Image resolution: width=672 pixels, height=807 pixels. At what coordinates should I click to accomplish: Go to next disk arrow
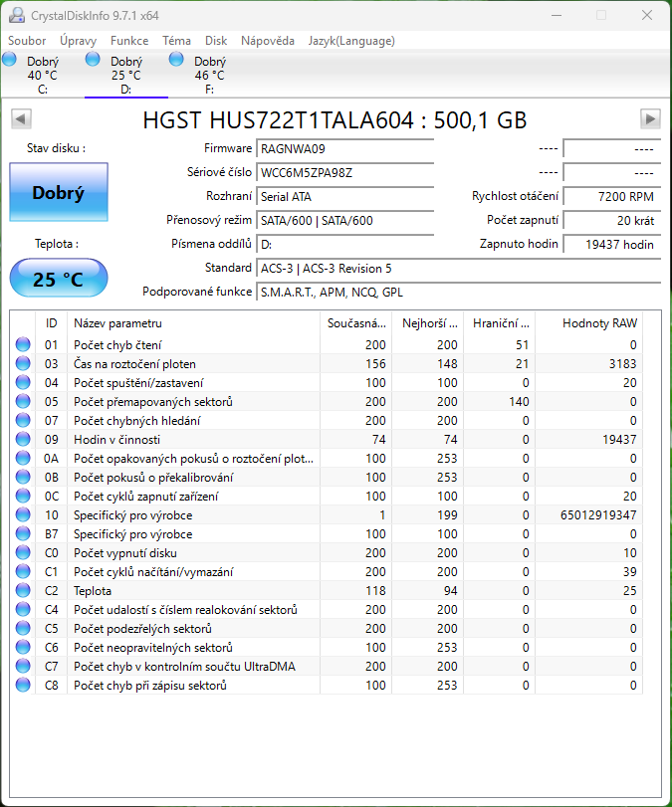650,118
